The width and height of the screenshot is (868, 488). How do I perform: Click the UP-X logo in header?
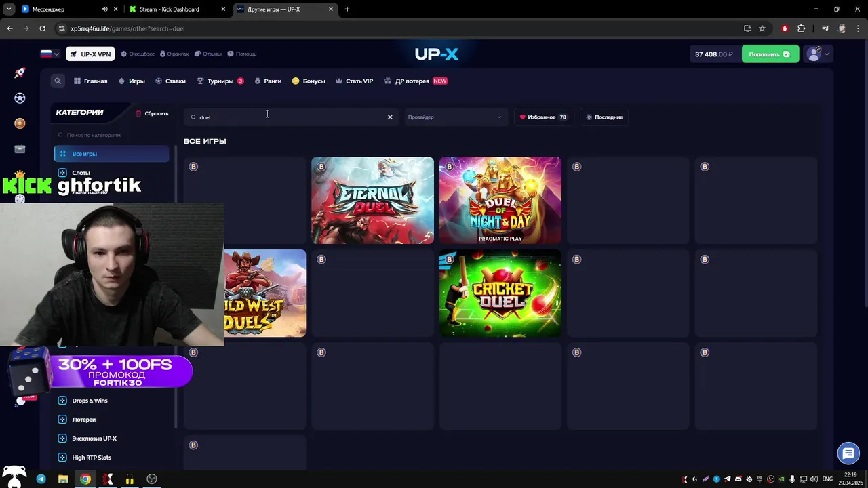click(x=437, y=54)
